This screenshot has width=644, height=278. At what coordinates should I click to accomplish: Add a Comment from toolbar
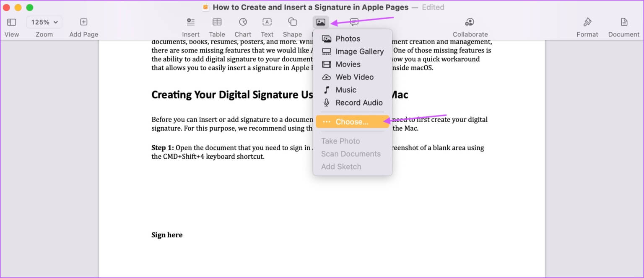[354, 22]
